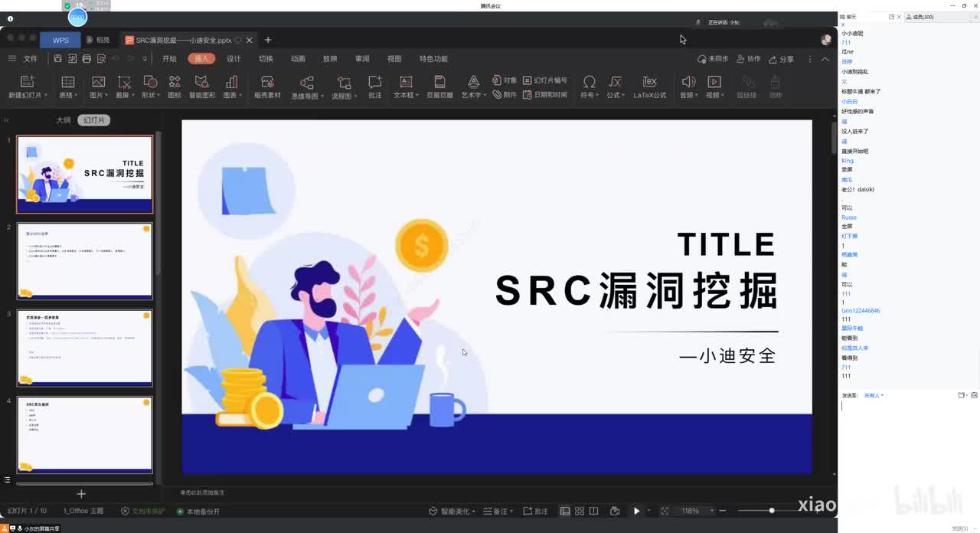Image resolution: width=980 pixels, height=533 pixels.
Task: Start slideshow with play button
Action: 636,511
